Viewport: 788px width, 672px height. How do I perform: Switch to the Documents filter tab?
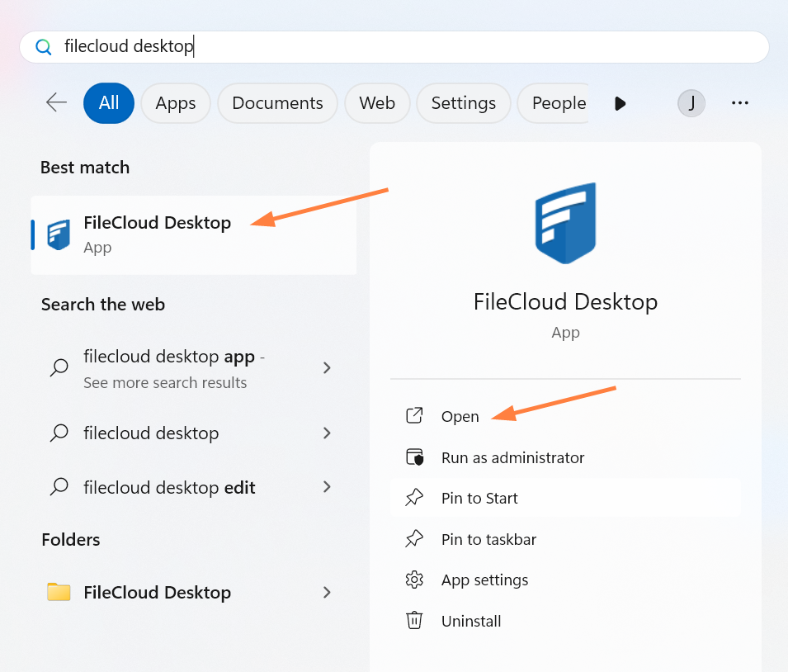tap(277, 103)
